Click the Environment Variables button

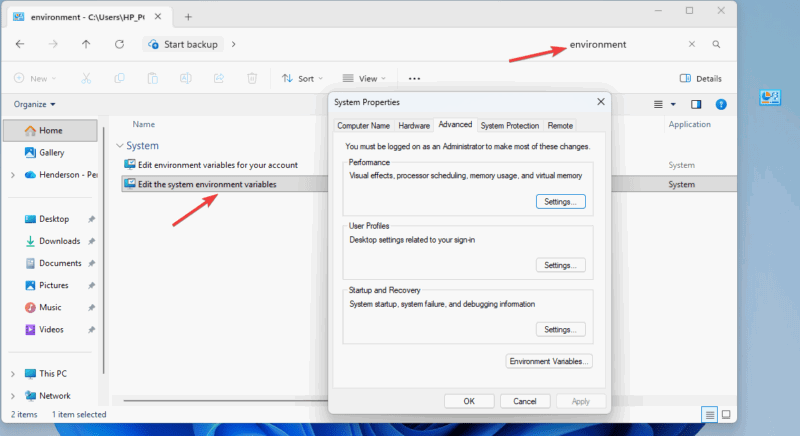549,361
